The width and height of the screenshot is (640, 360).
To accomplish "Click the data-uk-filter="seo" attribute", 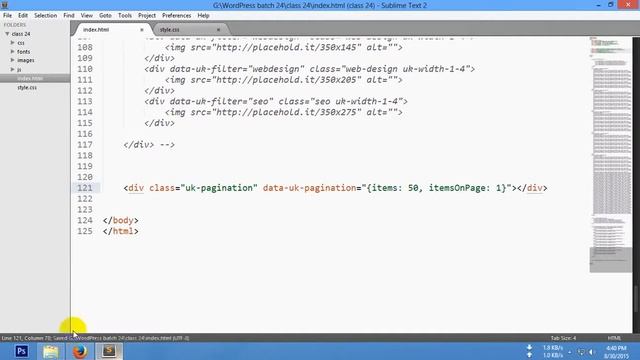I will pyautogui.click(x=221, y=101).
